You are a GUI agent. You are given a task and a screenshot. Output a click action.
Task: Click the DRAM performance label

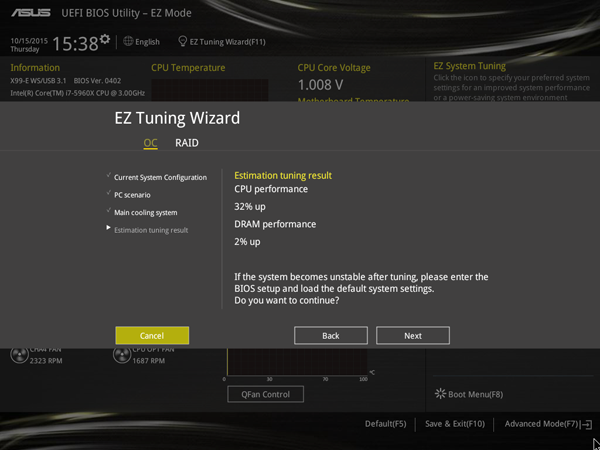tap(275, 224)
